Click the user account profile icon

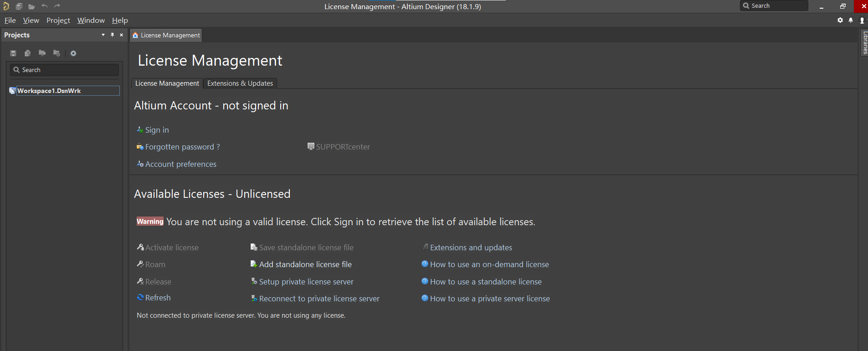pyautogui.click(x=862, y=21)
